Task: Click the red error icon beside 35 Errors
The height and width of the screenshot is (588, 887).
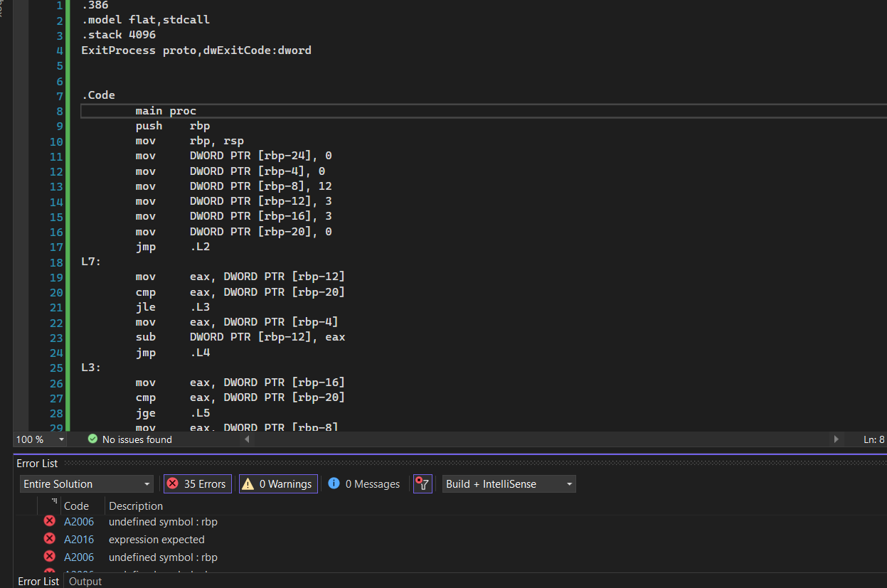Action: click(172, 484)
